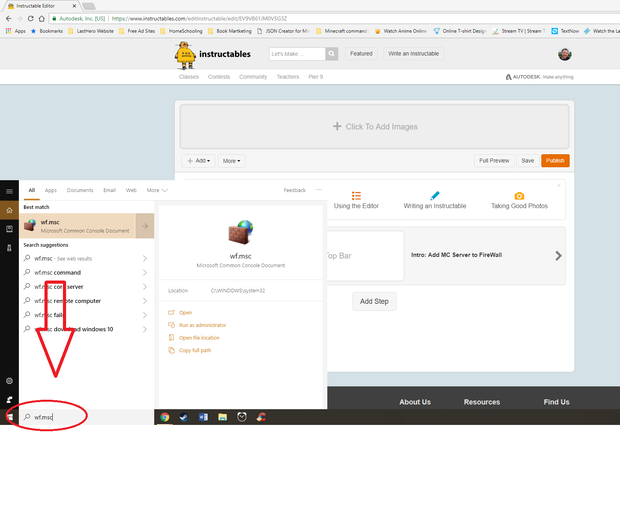This screenshot has width=620, height=517.
Task: Switch to the Documents search tab
Action: click(80, 190)
